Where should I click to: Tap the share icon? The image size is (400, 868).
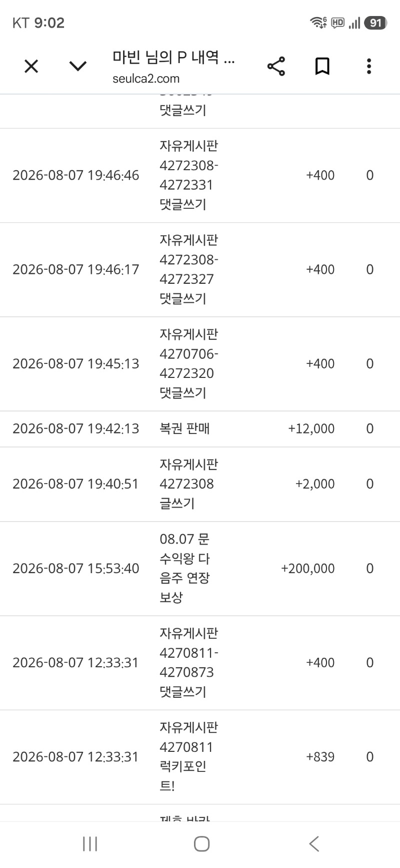click(x=276, y=66)
